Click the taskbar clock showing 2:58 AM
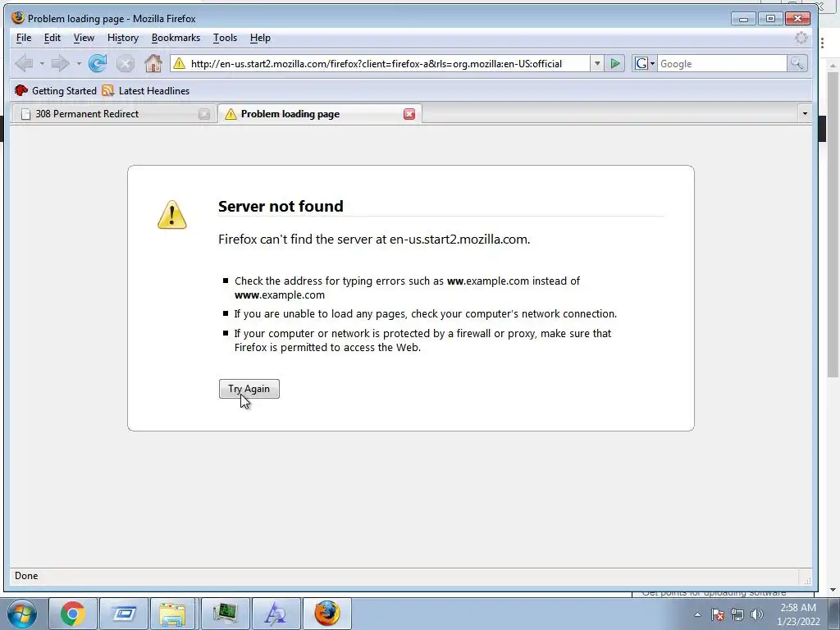The image size is (840, 630). [x=798, y=614]
